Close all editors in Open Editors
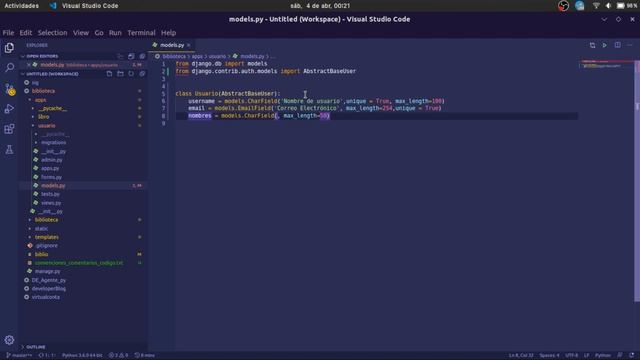This screenshot has width=640, height=360. [x=142, y=56]
